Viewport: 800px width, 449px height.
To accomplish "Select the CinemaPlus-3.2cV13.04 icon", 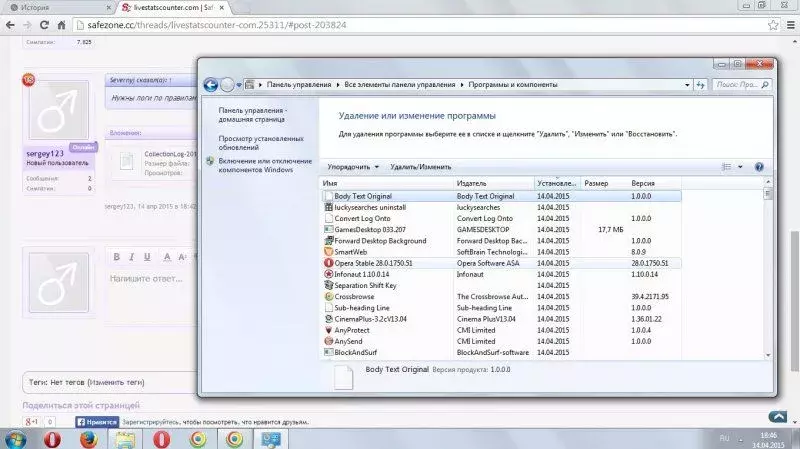I will 329,319.
